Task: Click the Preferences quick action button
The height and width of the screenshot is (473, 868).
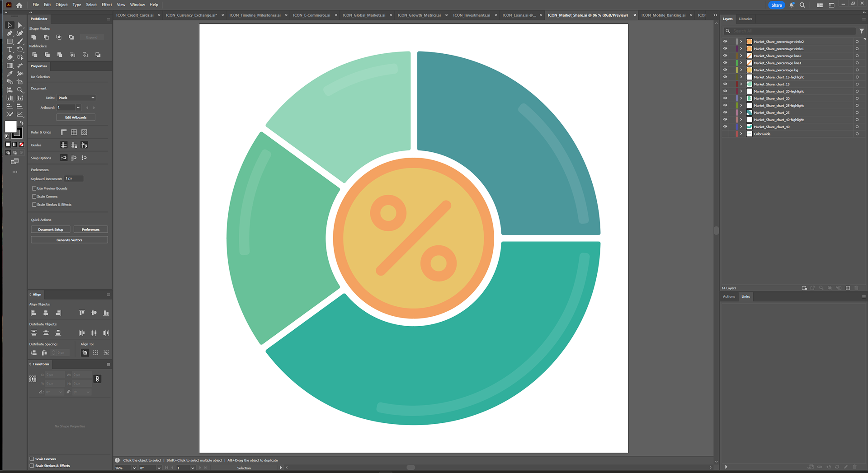Action: (90, 229)
